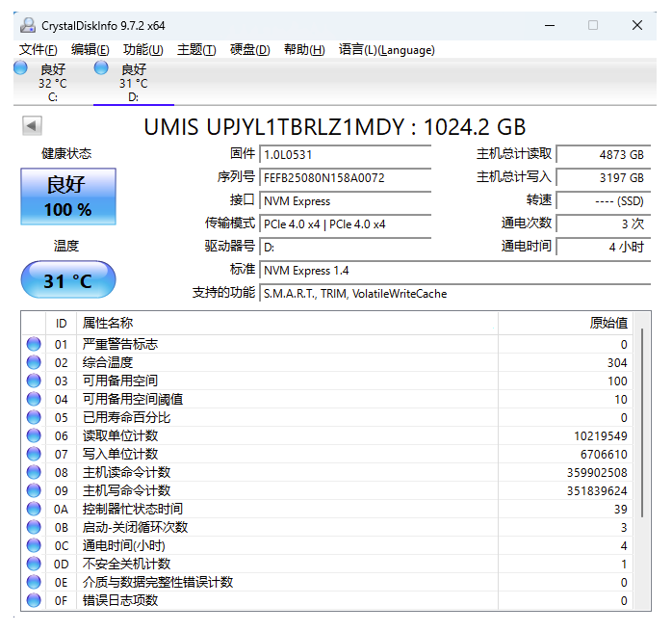Screen dimensions: 672x631
Task: Open the 文件(F) menu
Action: tap(39, 50)
